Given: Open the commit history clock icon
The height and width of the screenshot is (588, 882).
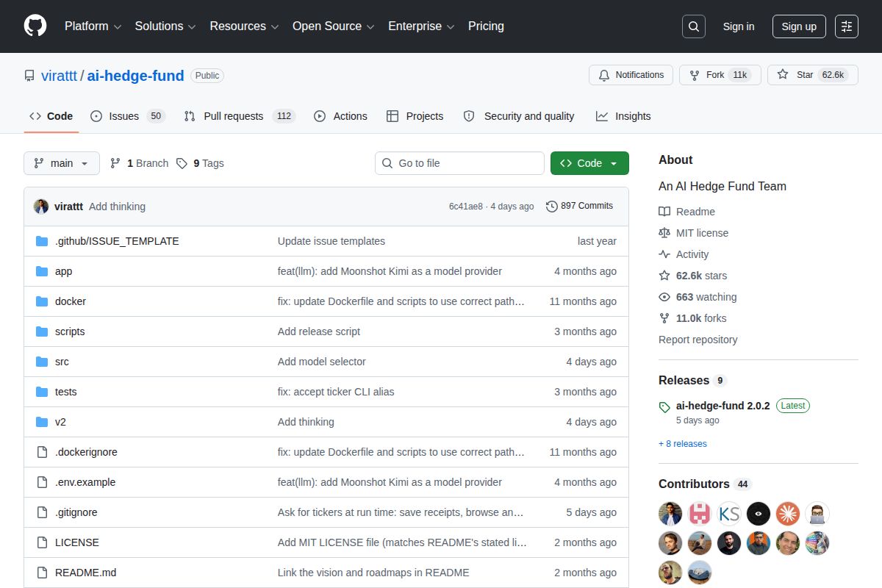Looking at the screenshot, I should (x=552, y=207).
